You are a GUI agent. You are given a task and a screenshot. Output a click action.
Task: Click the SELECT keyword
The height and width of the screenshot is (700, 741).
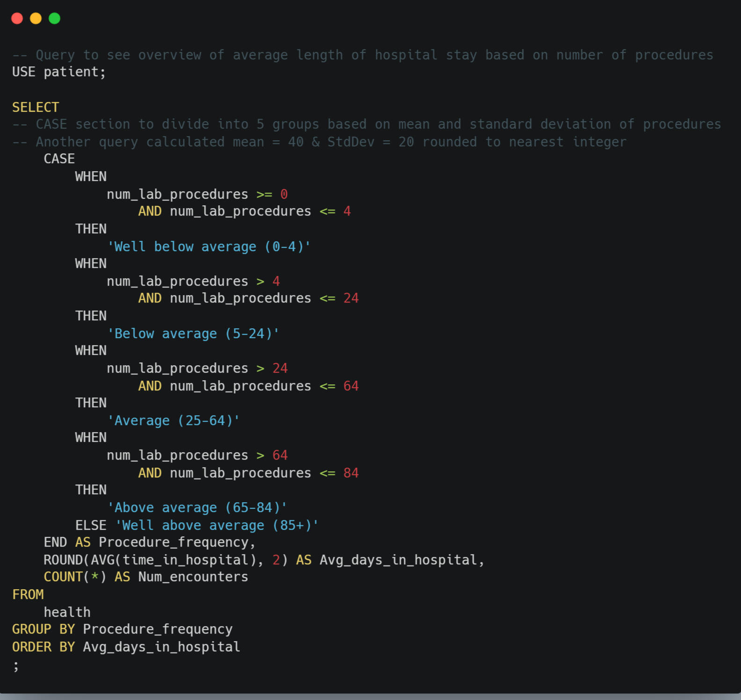(x=36, y=107)
